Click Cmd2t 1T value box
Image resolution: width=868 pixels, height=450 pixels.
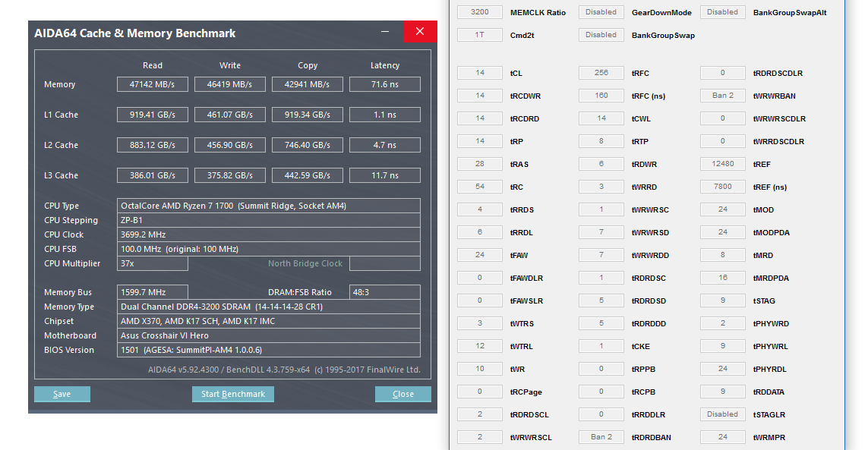click(x=480, y=35)
